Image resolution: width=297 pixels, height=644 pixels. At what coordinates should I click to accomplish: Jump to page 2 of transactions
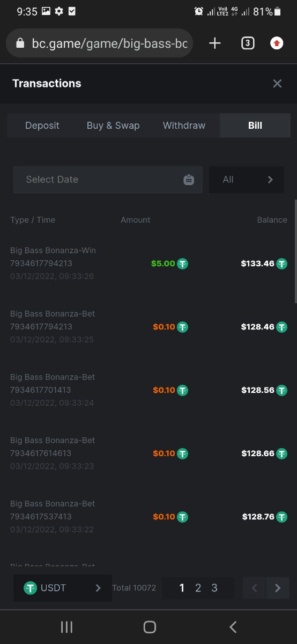[198, 588]
